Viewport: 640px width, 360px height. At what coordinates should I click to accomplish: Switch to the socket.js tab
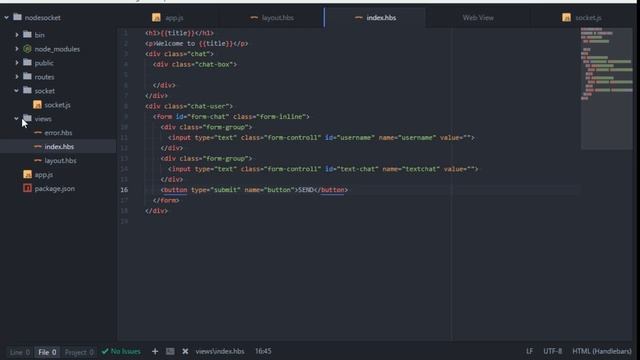click(582, 18)
